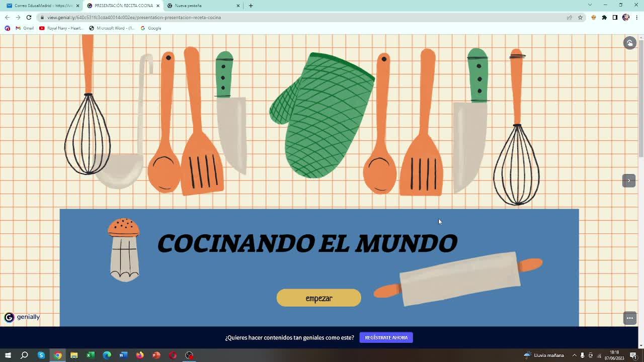Open the three-dots options button on the presentation

[x=629, y=318]
